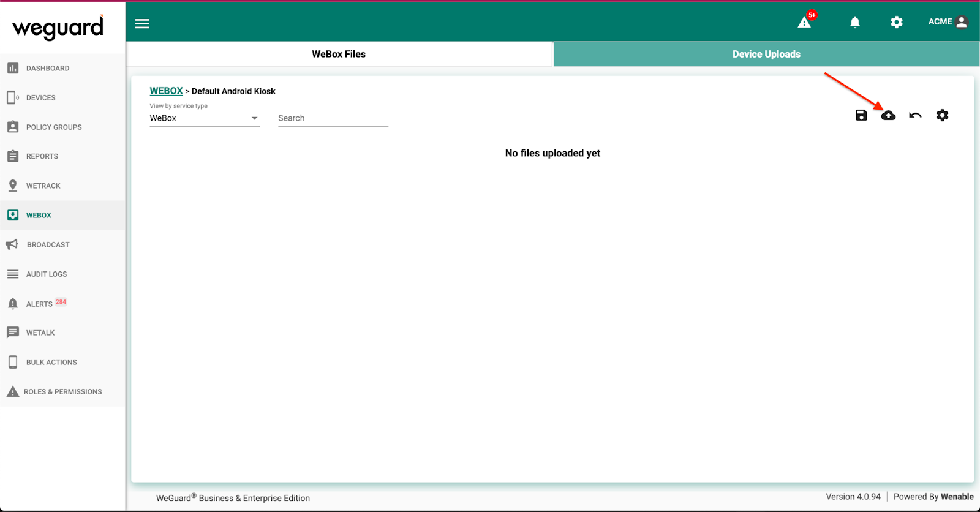Open Devices in sidebar
The image size is (980, 512).
click(62, 97)
